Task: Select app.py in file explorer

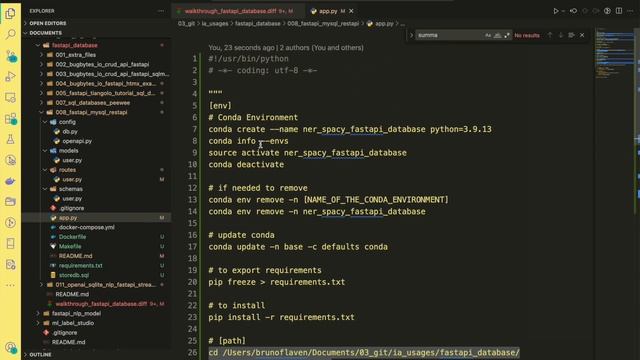Action: [x=68, y=218]
